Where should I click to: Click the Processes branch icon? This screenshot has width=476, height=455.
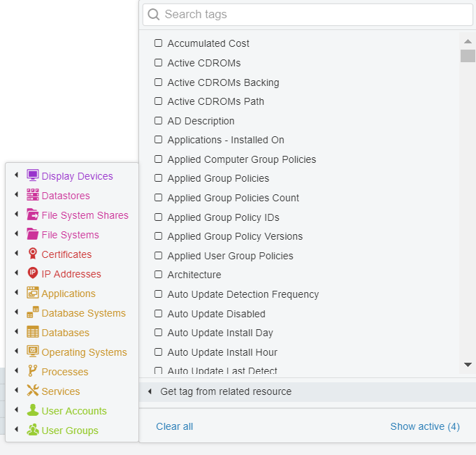[x=32, y=371]
